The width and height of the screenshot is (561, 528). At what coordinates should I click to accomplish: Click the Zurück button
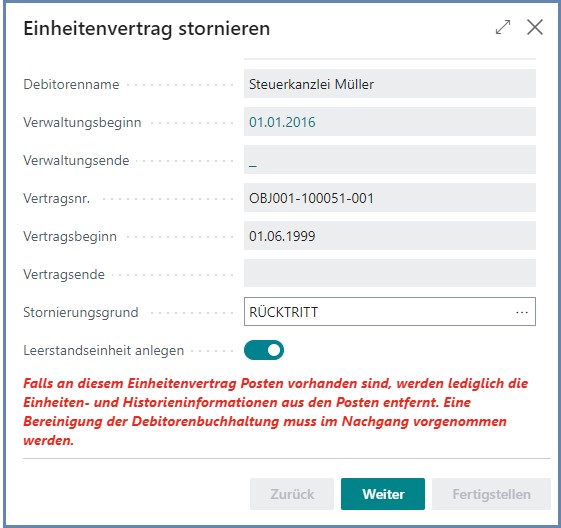pyautogui.click(x=292, y=494)
